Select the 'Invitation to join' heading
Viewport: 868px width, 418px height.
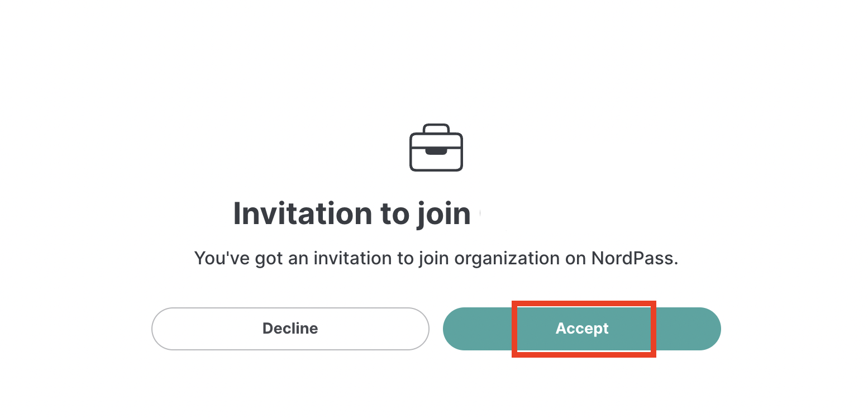coord(352,213)
